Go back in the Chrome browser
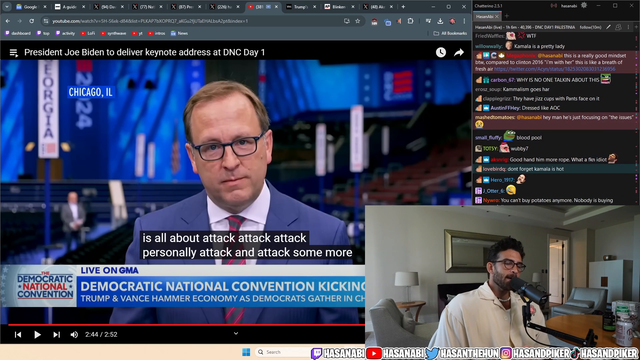Screen dimensions: 640x360 point(8,21)
